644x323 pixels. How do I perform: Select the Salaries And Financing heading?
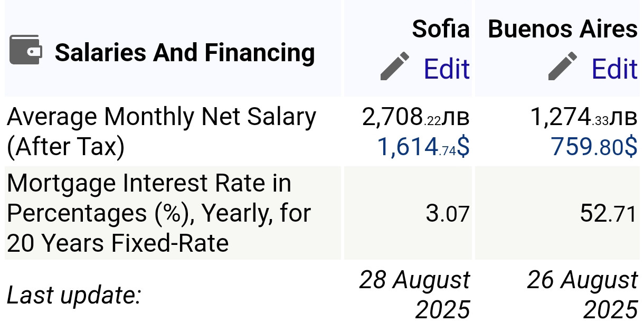185,53
